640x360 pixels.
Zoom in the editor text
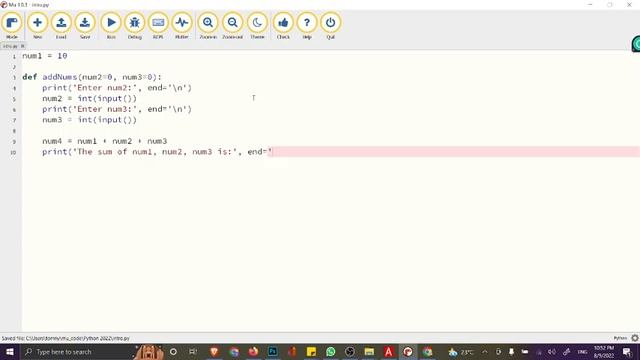208,26
